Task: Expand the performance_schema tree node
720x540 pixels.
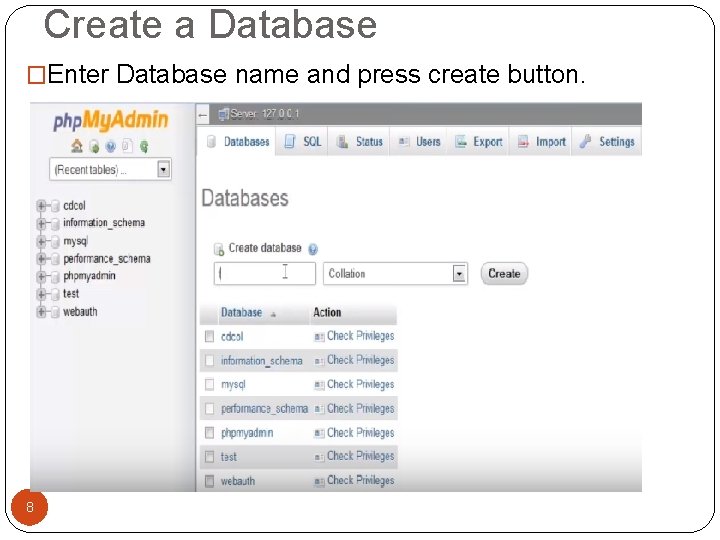Action: 41,259
